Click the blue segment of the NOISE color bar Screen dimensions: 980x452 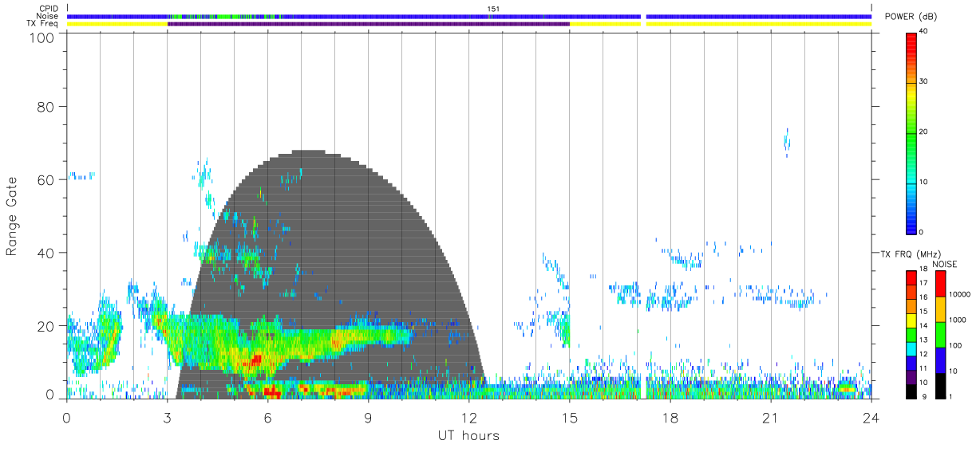pyautogui.click(x=940, y=360)
